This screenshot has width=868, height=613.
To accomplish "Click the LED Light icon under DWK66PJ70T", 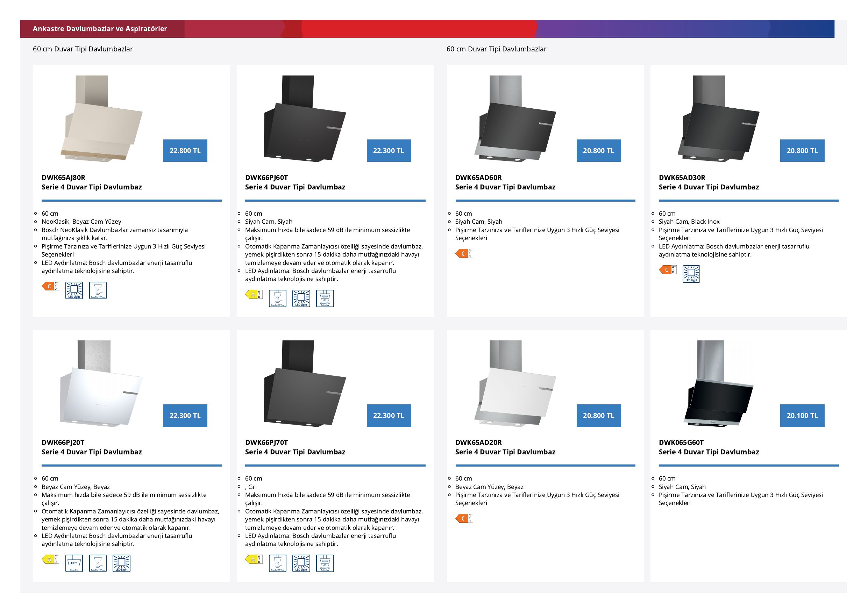I will (301, 563).
